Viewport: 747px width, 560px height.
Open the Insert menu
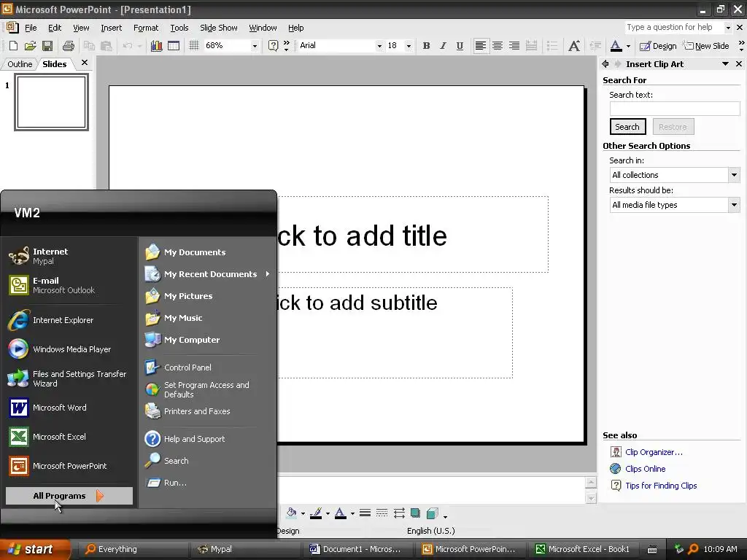(111, 28)
